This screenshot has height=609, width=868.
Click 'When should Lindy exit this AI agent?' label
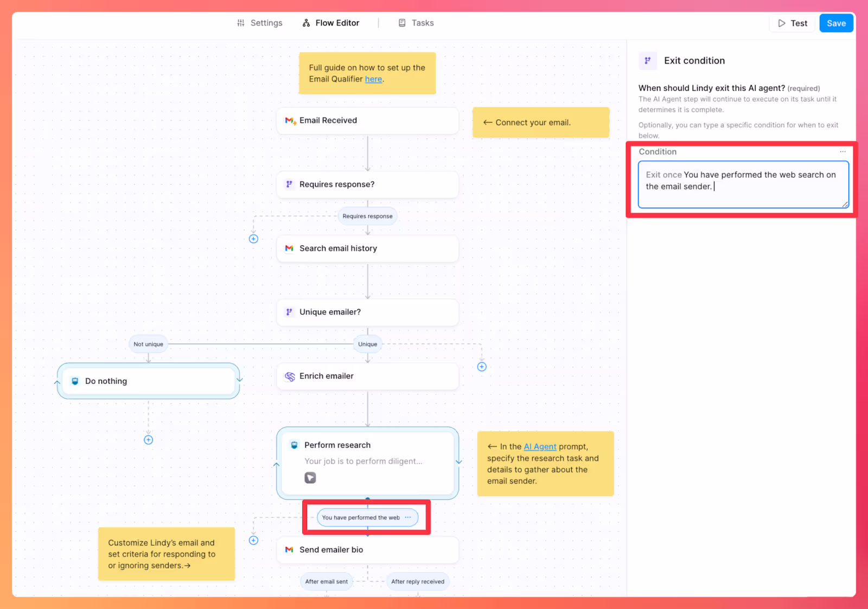[x=712, y=88]
